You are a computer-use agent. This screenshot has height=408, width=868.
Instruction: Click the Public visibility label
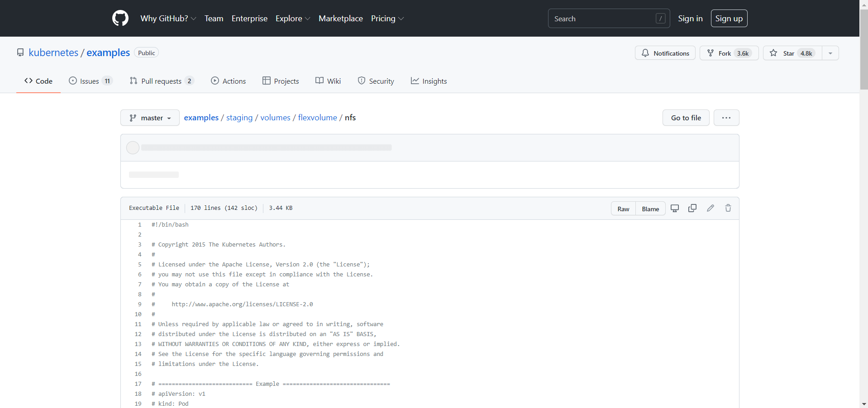point(147,53)
